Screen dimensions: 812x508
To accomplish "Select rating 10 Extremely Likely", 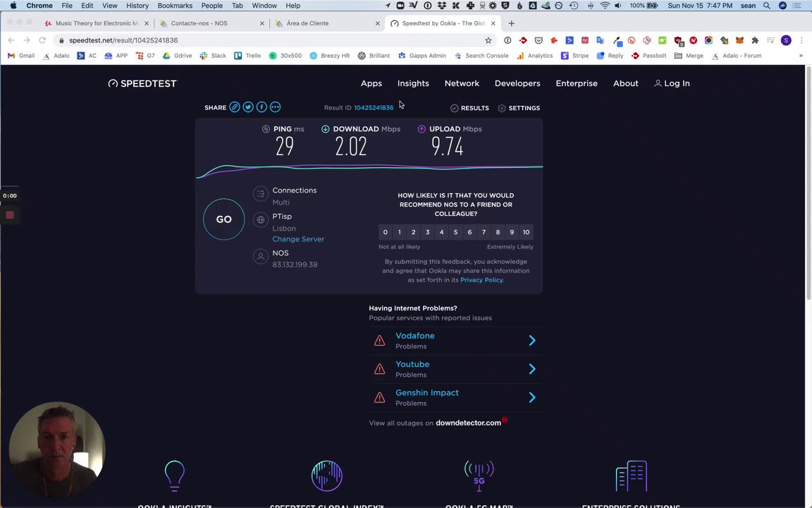I will tap(526, 232).
